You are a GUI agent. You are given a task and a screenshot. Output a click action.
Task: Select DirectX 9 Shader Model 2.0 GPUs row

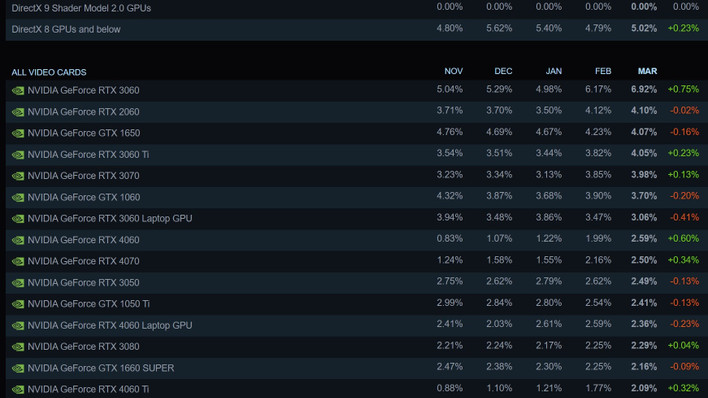click(x=357, y=8)
